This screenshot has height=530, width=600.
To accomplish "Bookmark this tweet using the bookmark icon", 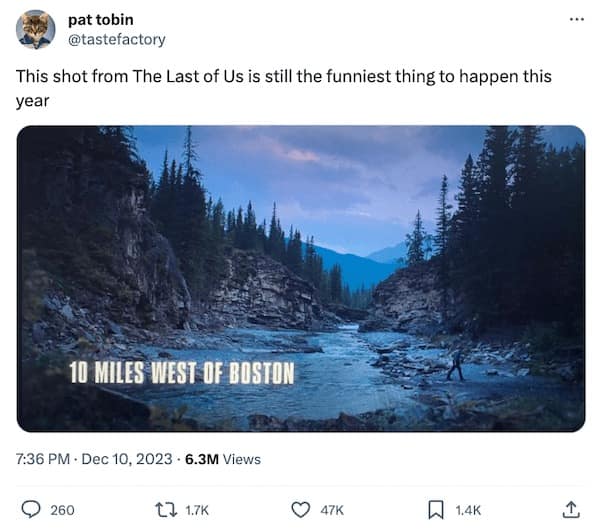I will (x=435, y=509).
